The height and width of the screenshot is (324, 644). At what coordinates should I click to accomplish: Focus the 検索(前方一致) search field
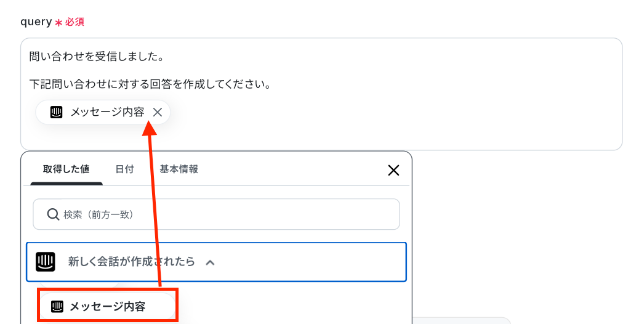[216, 214]
